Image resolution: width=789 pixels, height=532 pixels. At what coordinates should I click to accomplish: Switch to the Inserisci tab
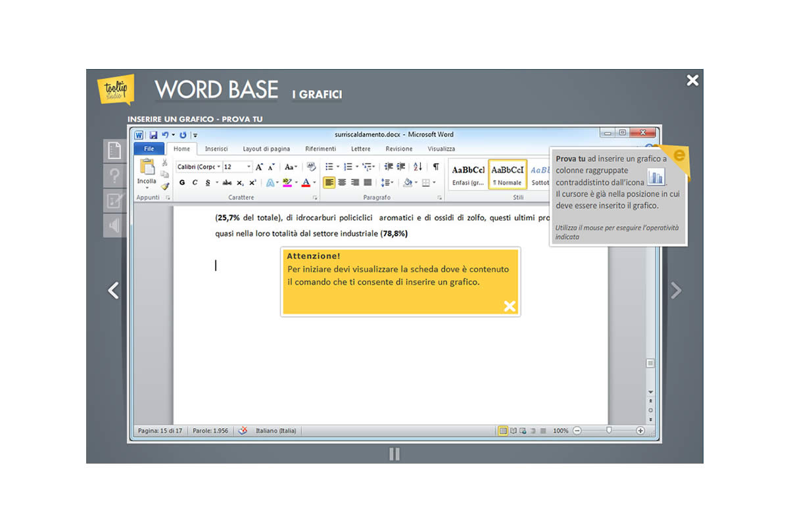[x=216, y=149]
